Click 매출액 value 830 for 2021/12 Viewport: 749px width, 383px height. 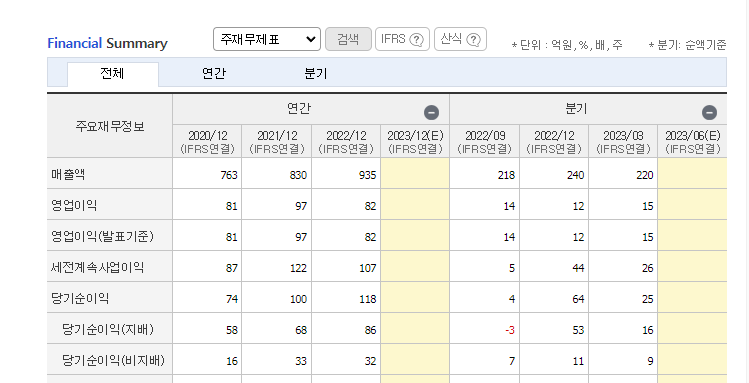click(x=298, y=175)
